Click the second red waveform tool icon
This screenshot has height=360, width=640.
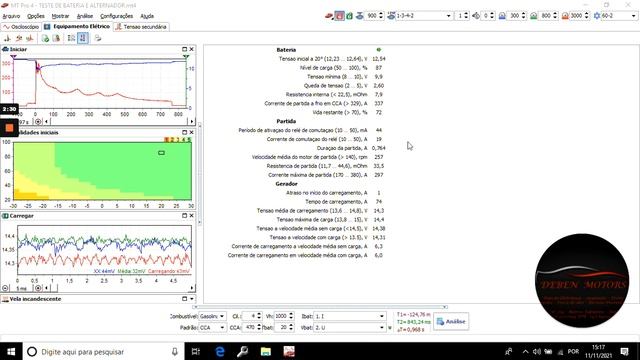point(19,38)
